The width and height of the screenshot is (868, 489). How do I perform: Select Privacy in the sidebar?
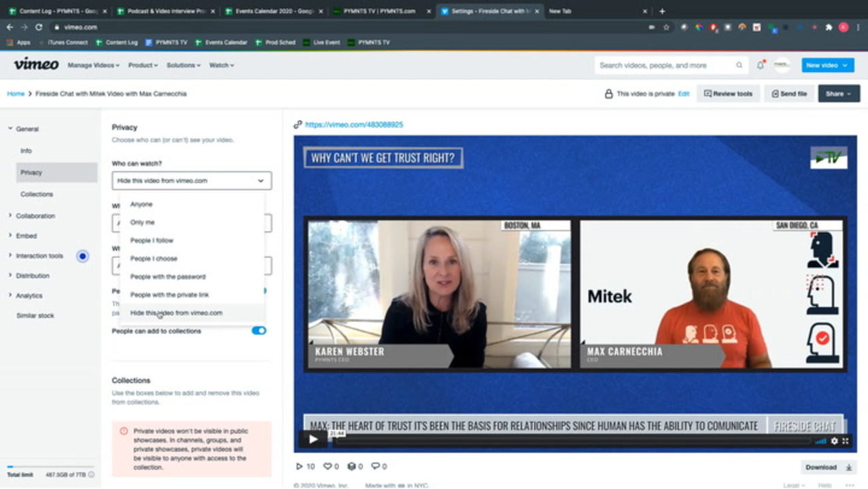point(56,173)
